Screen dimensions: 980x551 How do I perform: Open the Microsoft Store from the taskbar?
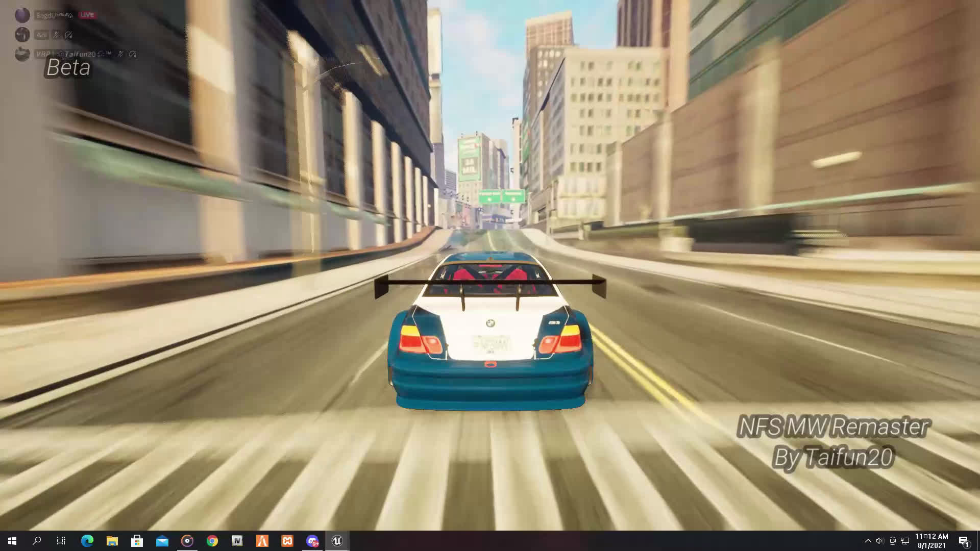click(137, 541)
